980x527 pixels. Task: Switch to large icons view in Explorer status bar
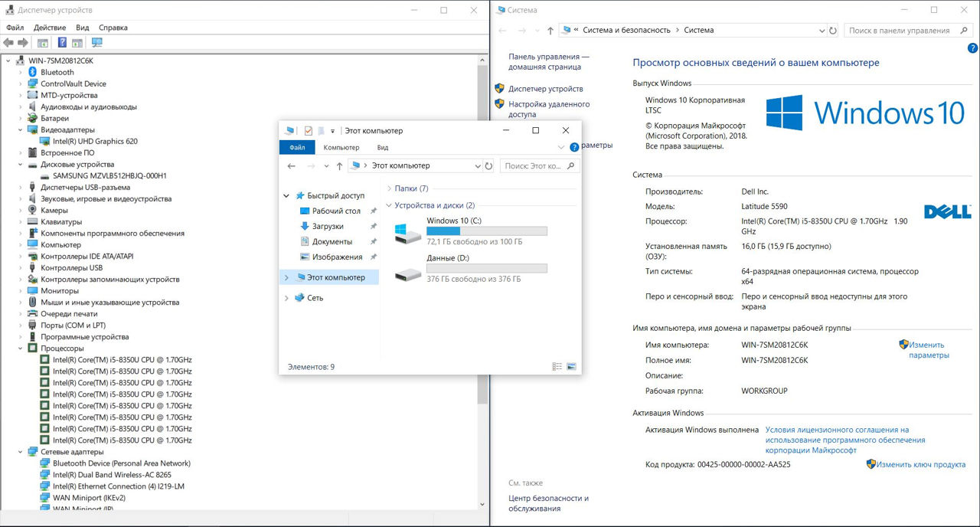[x=571, y=367]
